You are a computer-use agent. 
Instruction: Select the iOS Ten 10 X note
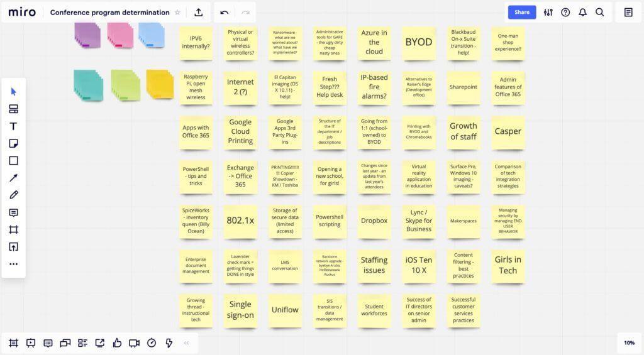pyautogui.click(x=418, y=266)
